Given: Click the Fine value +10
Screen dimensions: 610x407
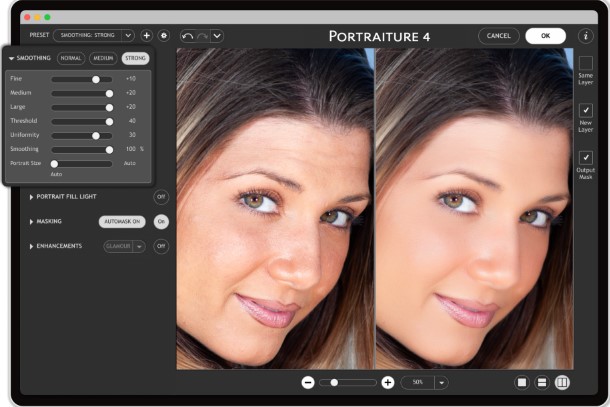Looking at the screenshot, I should tap(131, 79).
